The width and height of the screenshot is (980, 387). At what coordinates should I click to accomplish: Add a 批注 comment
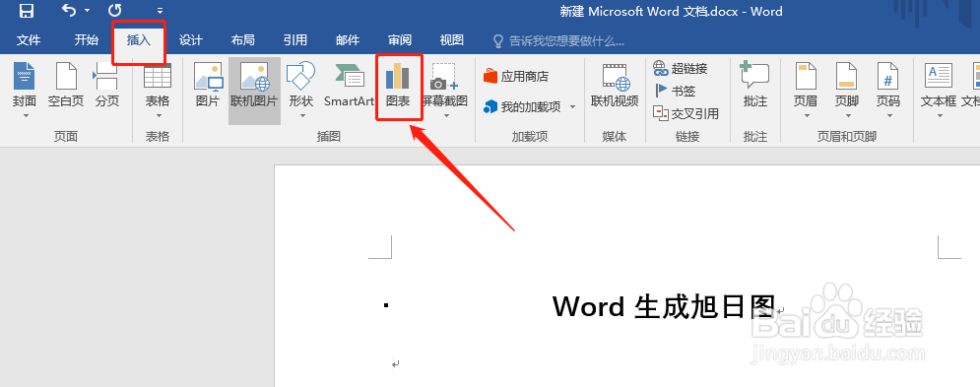tap(755, 85)
